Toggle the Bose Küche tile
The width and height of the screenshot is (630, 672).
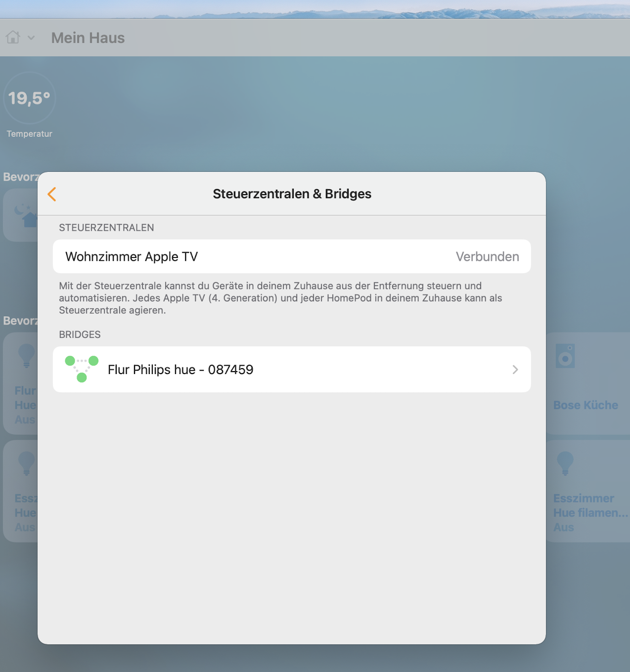pyautogui.click(x=587, y=383)
